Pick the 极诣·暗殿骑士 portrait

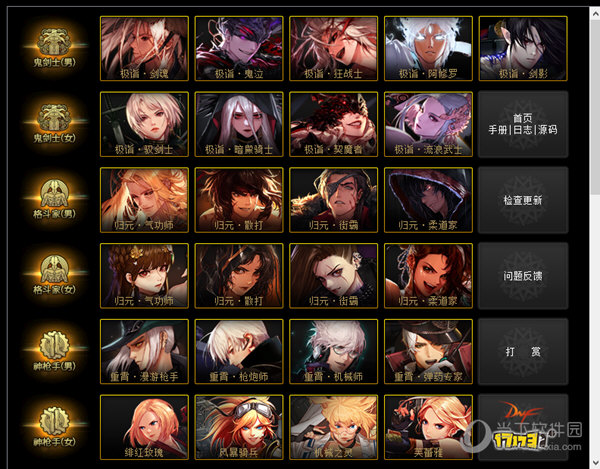click(x=239, y=124)
